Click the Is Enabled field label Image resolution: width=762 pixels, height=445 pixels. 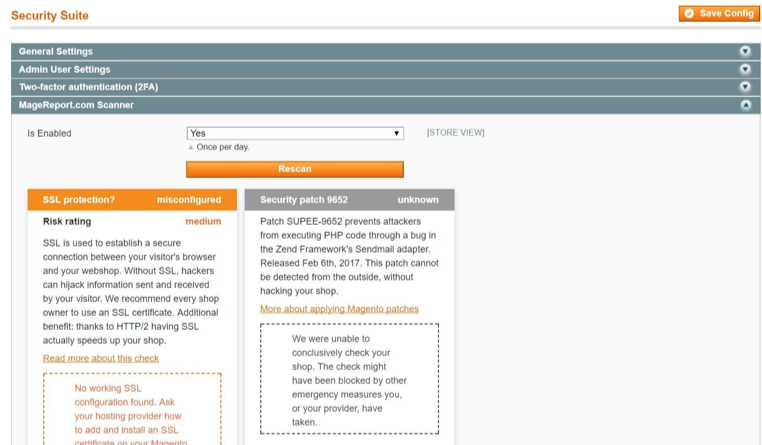(49, 133)
